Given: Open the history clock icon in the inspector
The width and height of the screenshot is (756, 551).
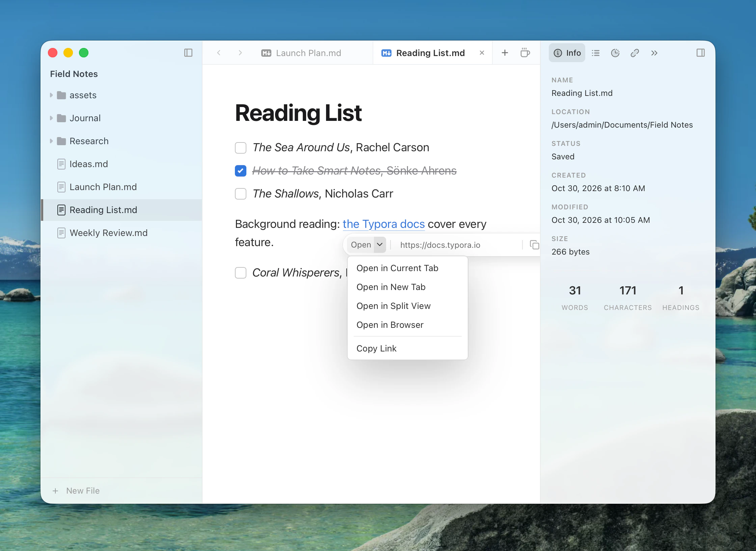Looking at the screenshot, I should coord(615,53).
